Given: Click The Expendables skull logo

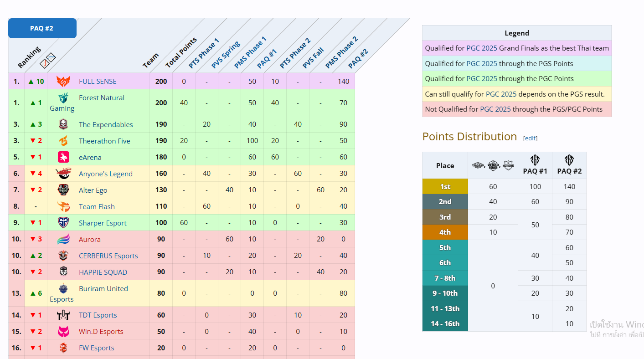Looking at the screenshot, I should 63,124.
